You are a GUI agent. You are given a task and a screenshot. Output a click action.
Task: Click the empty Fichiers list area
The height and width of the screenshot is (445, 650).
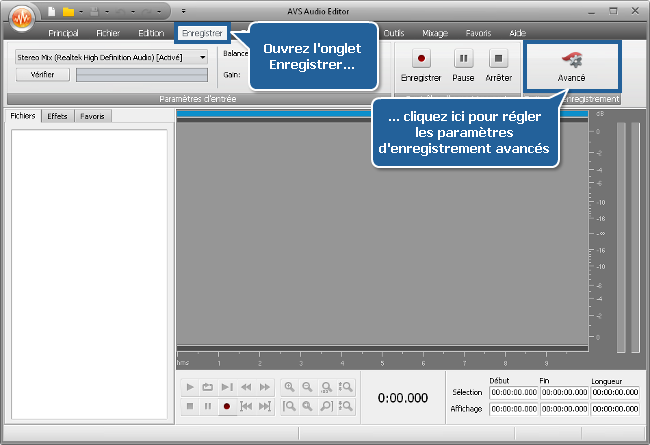89,274
